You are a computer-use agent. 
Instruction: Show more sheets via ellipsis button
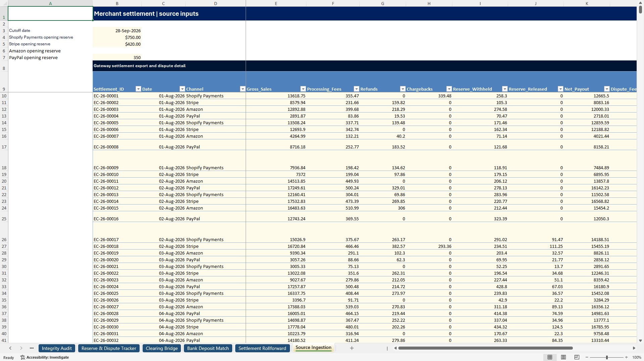click(32, 348)
